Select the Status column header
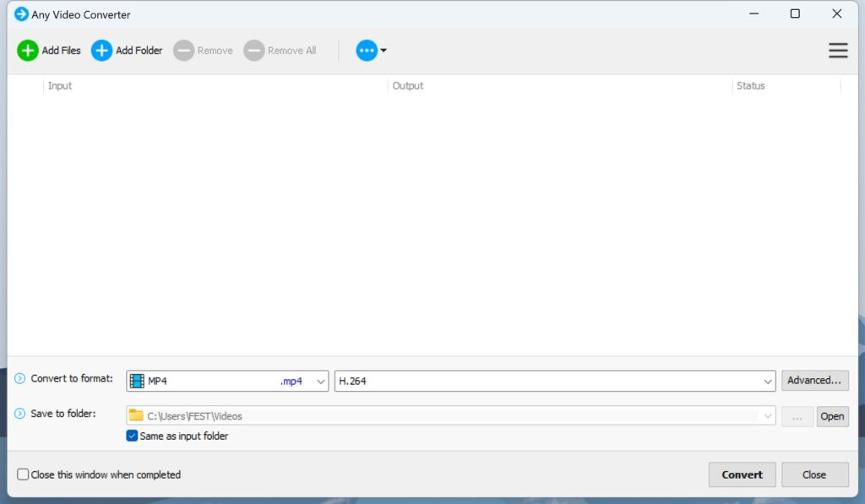 coord(750,85)
